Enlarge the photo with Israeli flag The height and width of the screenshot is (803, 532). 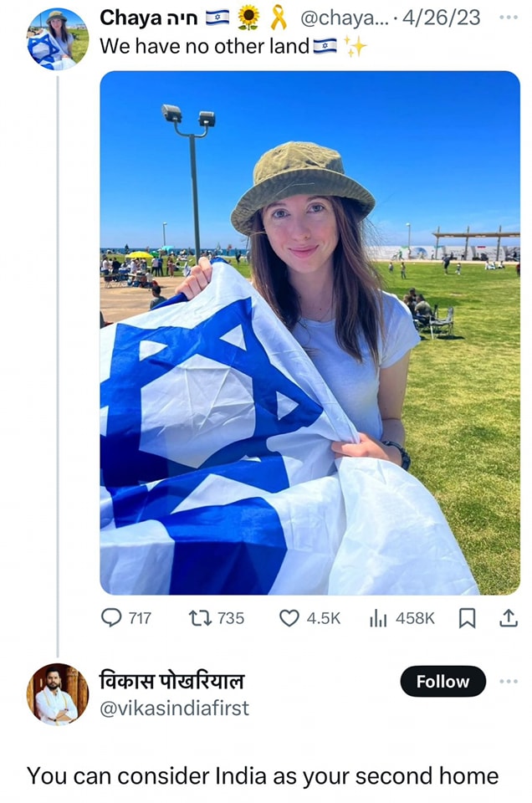309,333
